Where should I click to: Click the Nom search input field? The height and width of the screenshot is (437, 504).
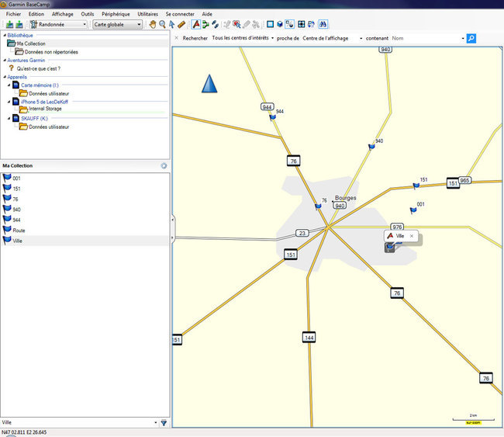click(426, 38)
